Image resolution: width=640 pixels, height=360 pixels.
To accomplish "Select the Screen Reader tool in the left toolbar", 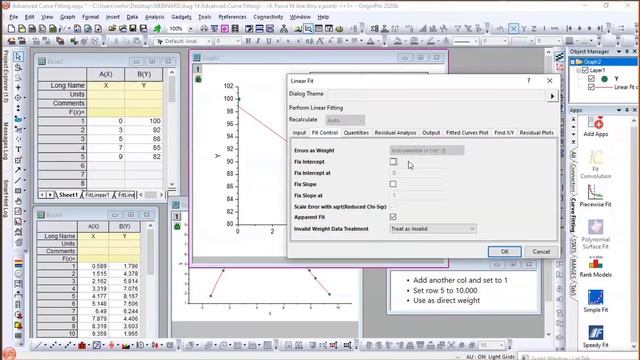I will click(x=18, y=87).
